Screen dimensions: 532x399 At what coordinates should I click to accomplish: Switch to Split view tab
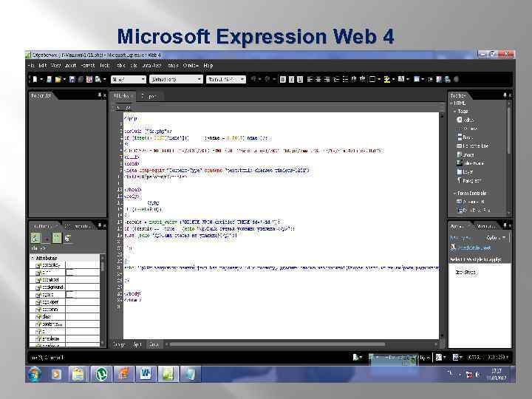[x=137, y=344]
